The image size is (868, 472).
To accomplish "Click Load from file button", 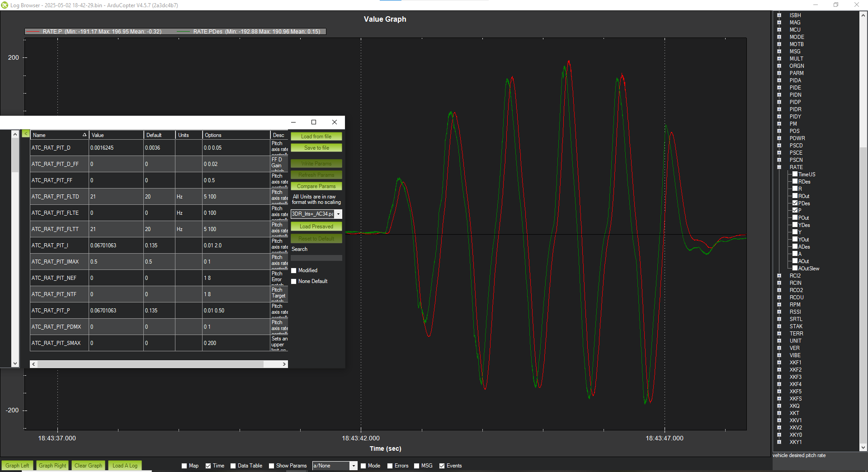I will coord(316,136).
